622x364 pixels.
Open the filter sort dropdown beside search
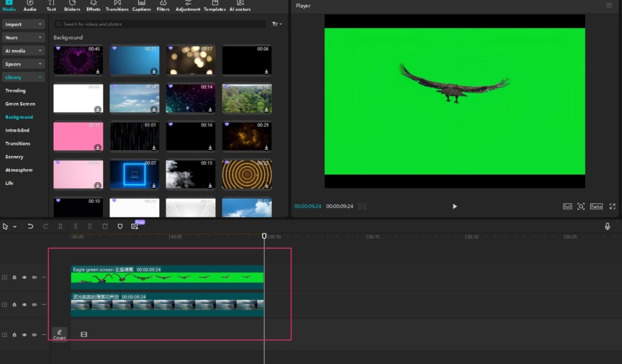pos(277,24)
